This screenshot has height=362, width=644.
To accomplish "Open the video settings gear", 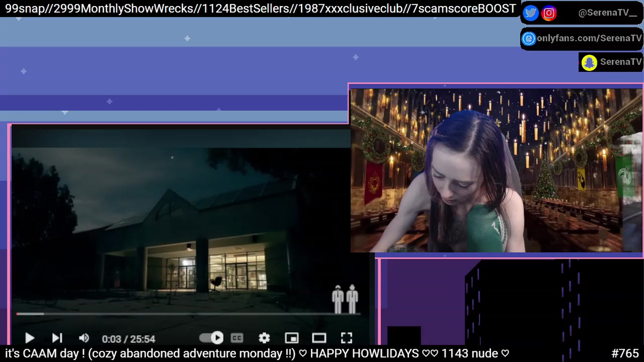I will pyautogui.click(x=264, y=338).
